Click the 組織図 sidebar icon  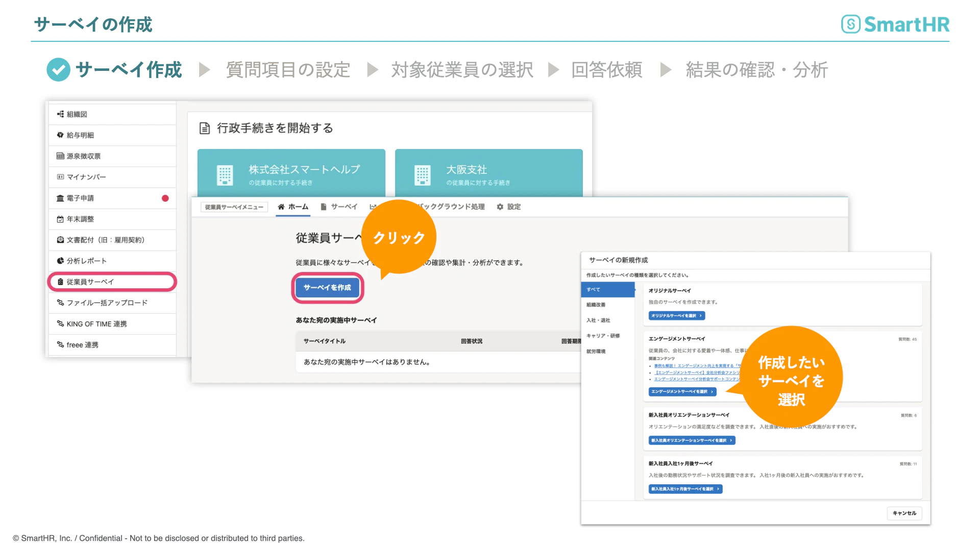click(60, 114)
